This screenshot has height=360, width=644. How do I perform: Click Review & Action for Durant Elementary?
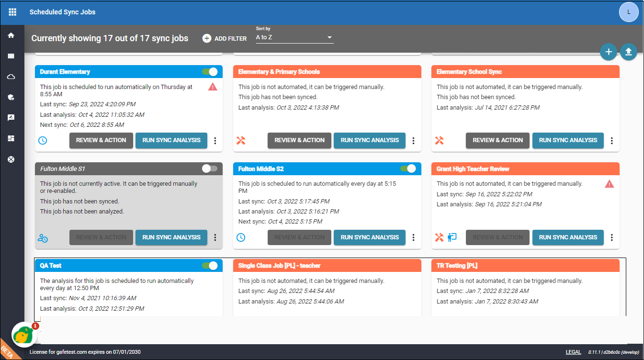(101, 140)
